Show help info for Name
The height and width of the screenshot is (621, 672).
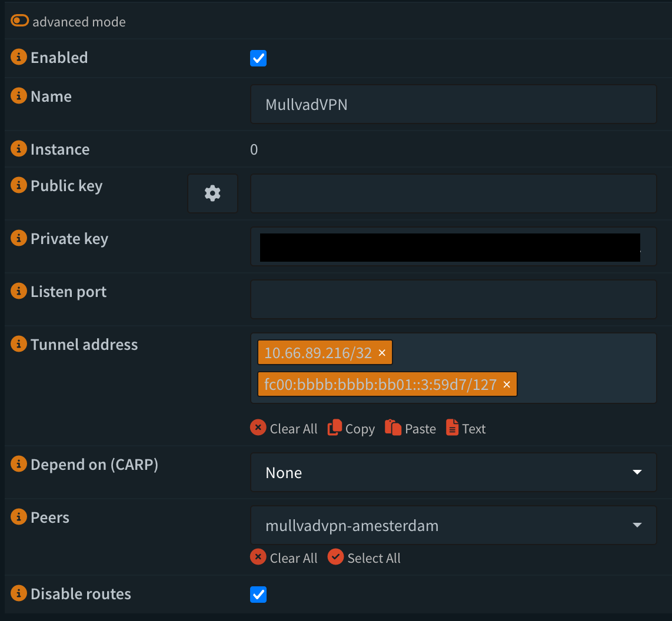(18, 96)
